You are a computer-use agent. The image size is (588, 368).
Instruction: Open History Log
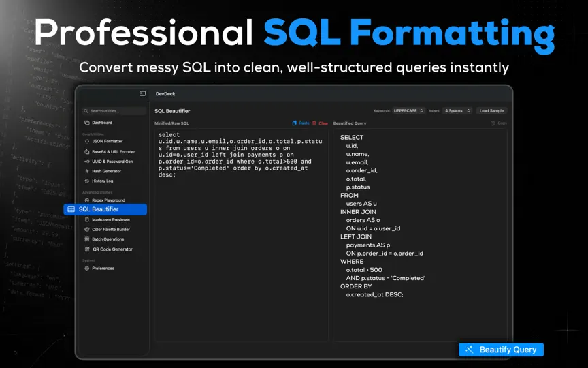click(102, 181)
